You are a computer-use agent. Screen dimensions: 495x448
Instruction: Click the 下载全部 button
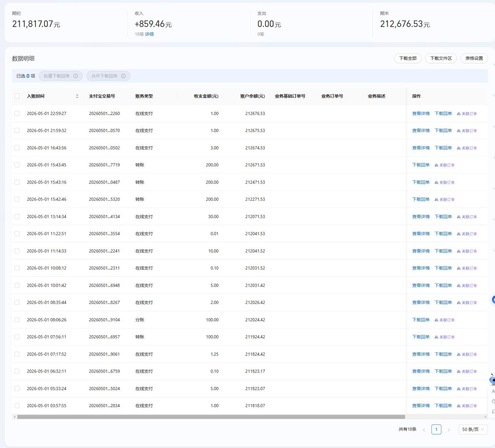click(x=408, y=58)
